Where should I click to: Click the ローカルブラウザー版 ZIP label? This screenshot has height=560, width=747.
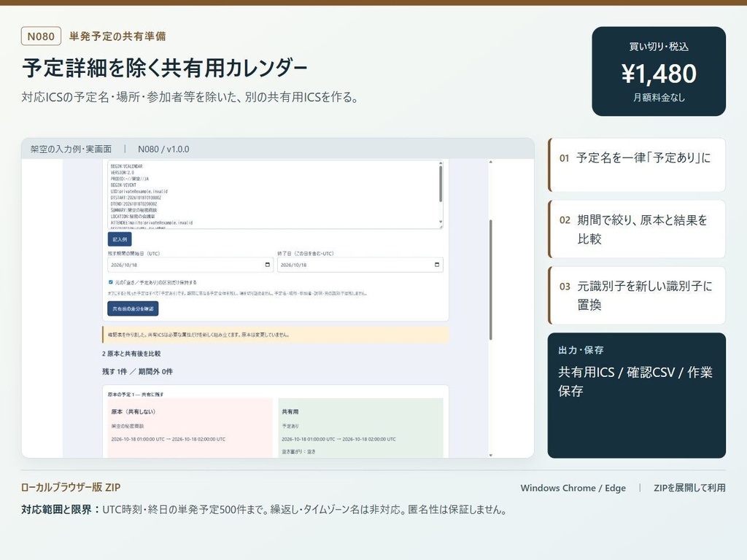pos(71,487)
